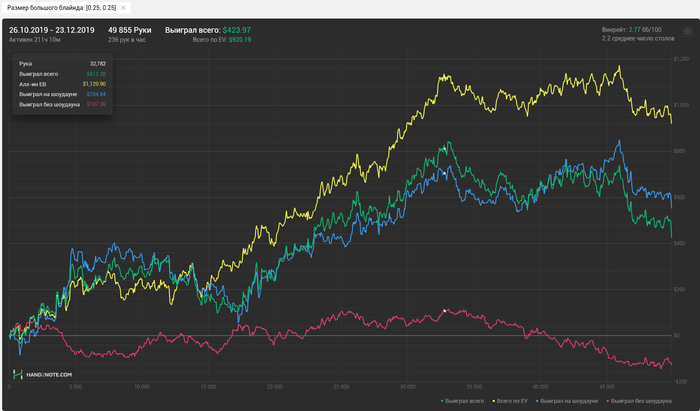This screenshot has width=700, height=411.
Task: Click tooltip row 'Рука 32,782'
Action: 62,64
